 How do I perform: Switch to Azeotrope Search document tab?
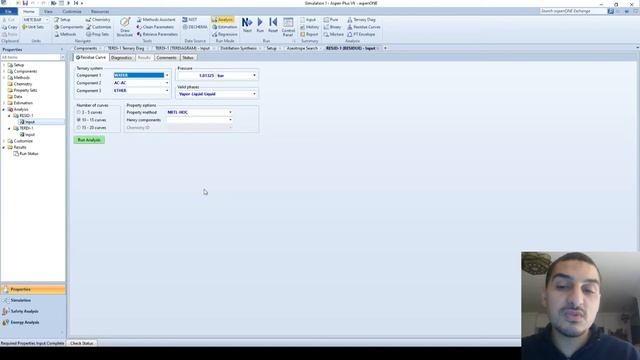pos(302,48)
